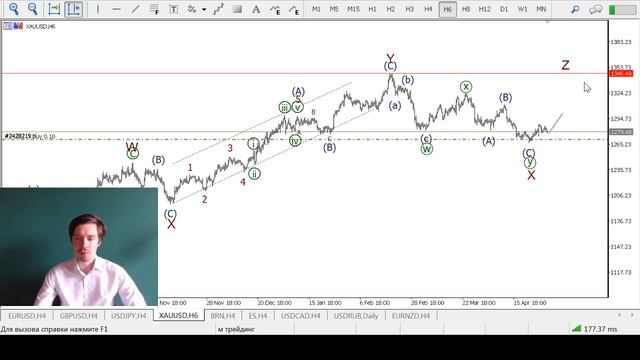Image resolution: width=640 pixels, height=360 pixels.
Task: Select the text "A" tool
Action: [256, 9]
